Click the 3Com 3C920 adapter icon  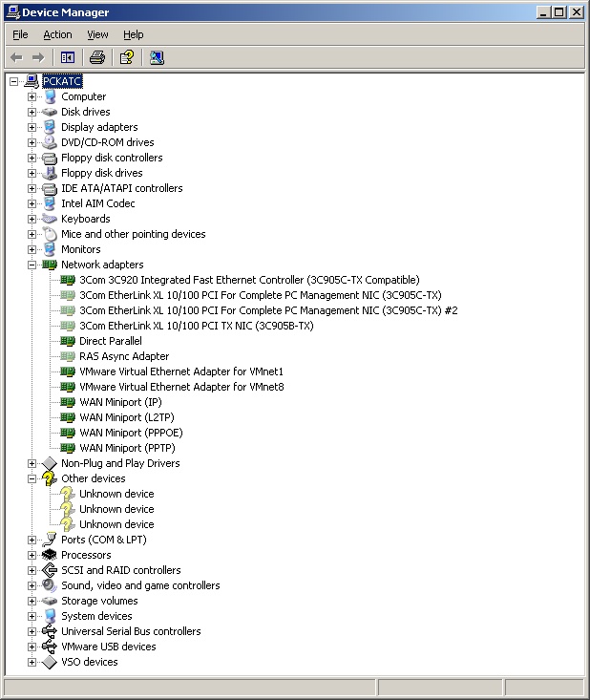[x=68, y=280]
